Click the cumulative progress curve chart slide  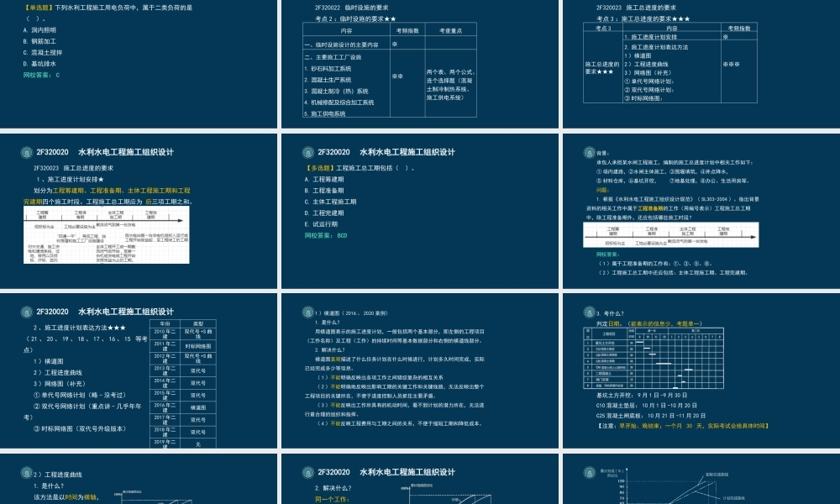[x=701, y=484]
